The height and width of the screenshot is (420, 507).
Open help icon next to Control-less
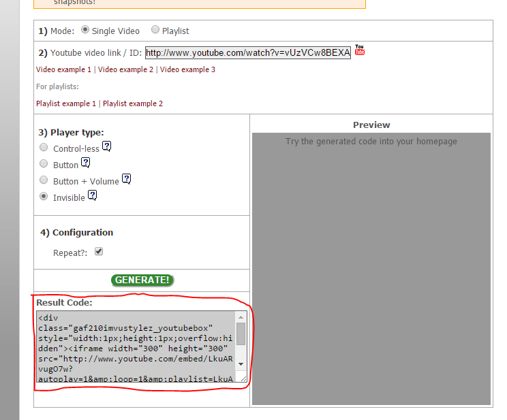click(107, 146)
